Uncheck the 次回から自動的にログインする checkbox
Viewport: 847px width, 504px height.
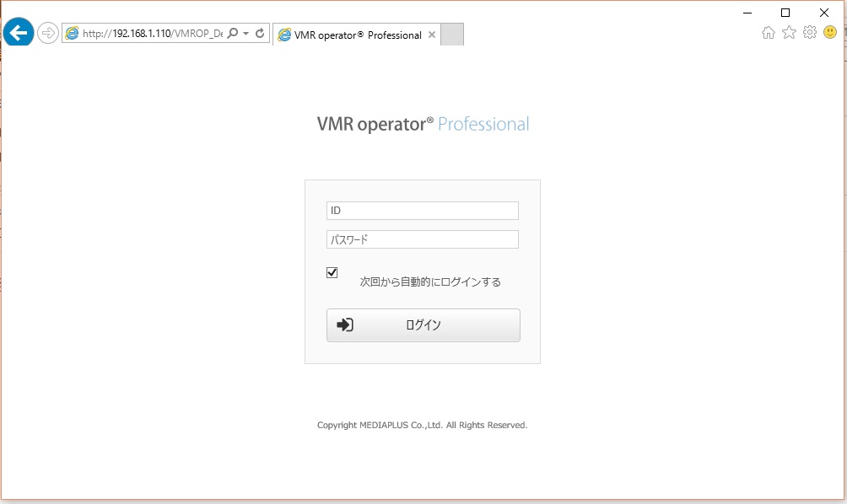coord(332,272)
